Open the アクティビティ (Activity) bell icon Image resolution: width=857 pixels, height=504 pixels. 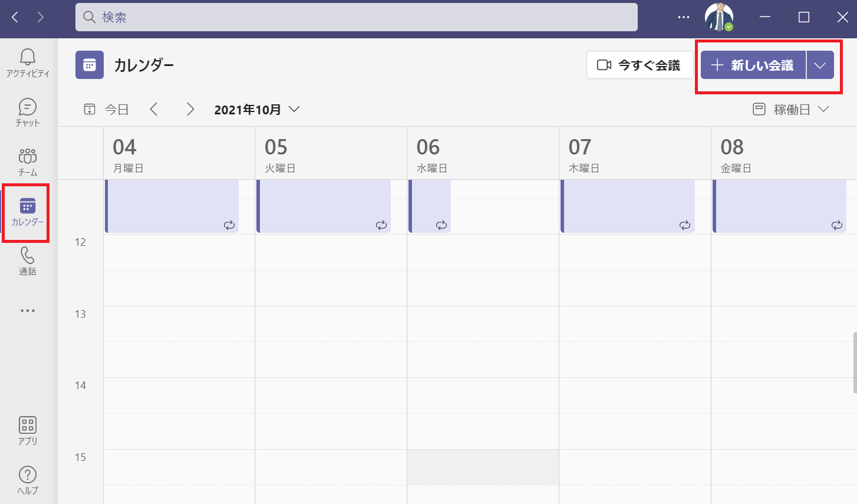coord(28,62)
